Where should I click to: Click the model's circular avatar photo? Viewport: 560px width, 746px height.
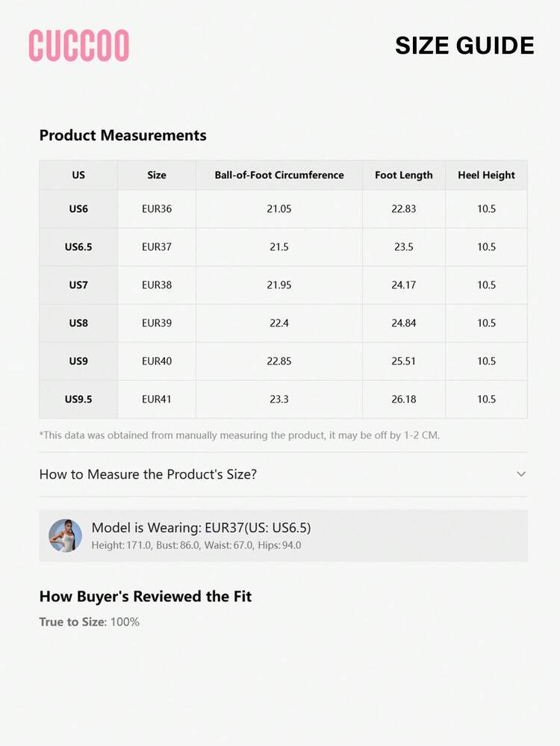pos(65,535)
